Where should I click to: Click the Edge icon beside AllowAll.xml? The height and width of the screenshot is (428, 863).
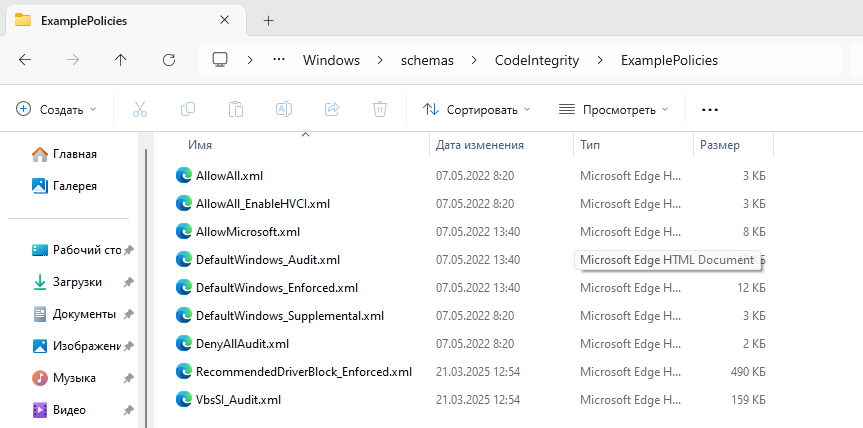point(183,175)
